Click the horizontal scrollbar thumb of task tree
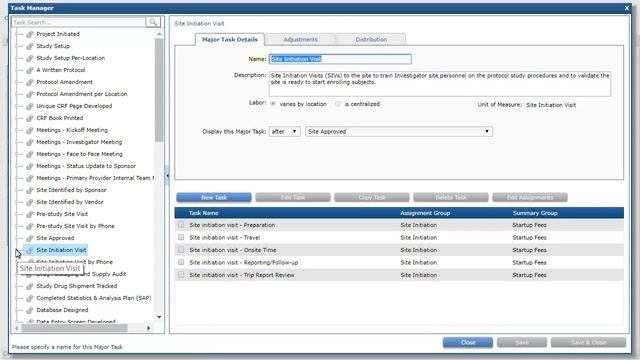 click(74, 328)
